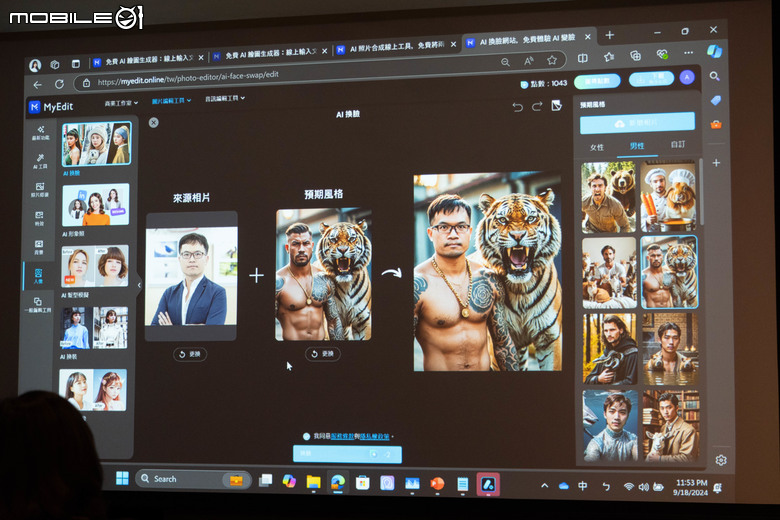
Task: Open a new browser tab
Action: coord(609,35)
